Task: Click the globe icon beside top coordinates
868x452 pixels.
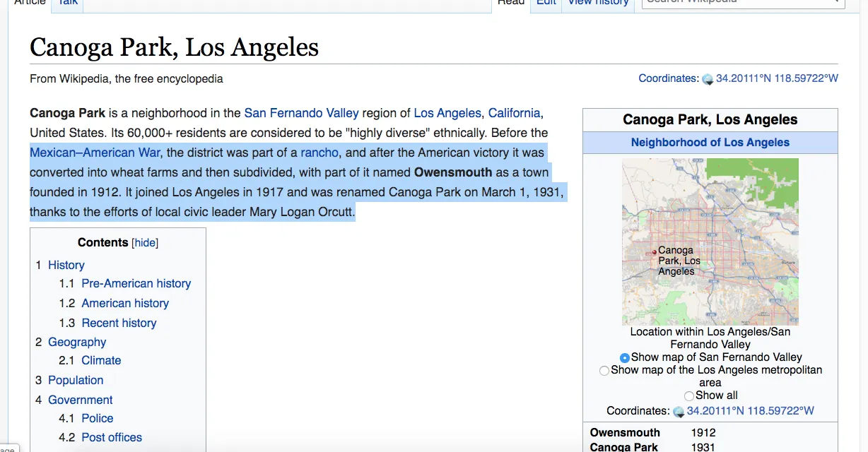Action: (708, 79)
